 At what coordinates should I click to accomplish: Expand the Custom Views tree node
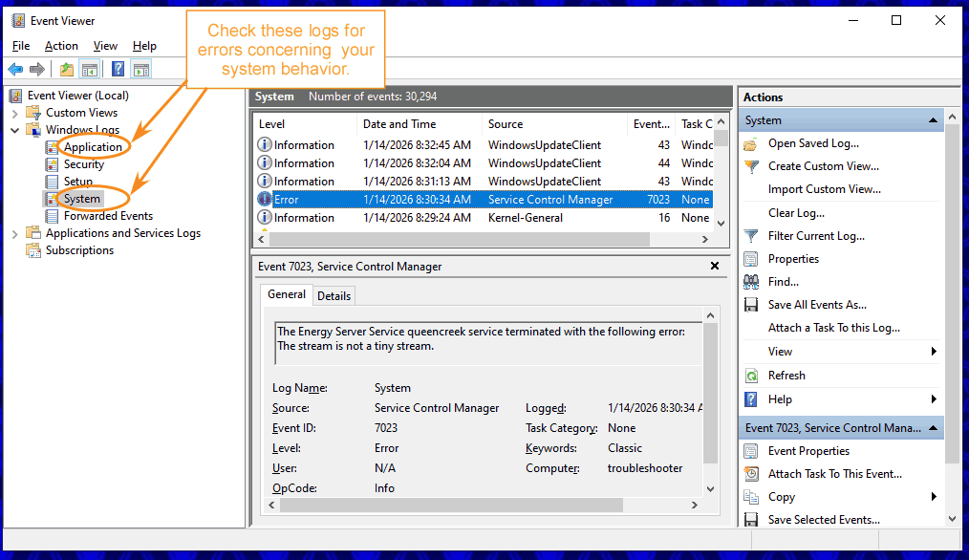point(15,113)
